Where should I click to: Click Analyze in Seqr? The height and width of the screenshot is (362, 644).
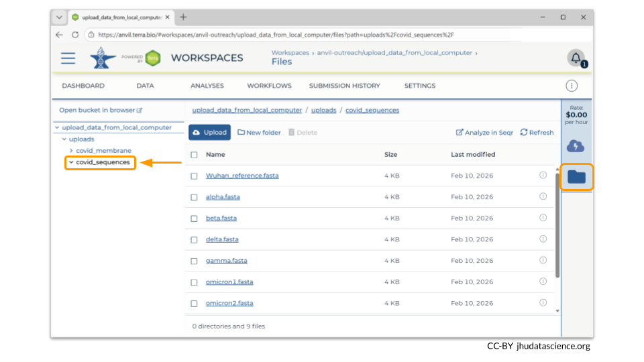[x=484, y=133]
